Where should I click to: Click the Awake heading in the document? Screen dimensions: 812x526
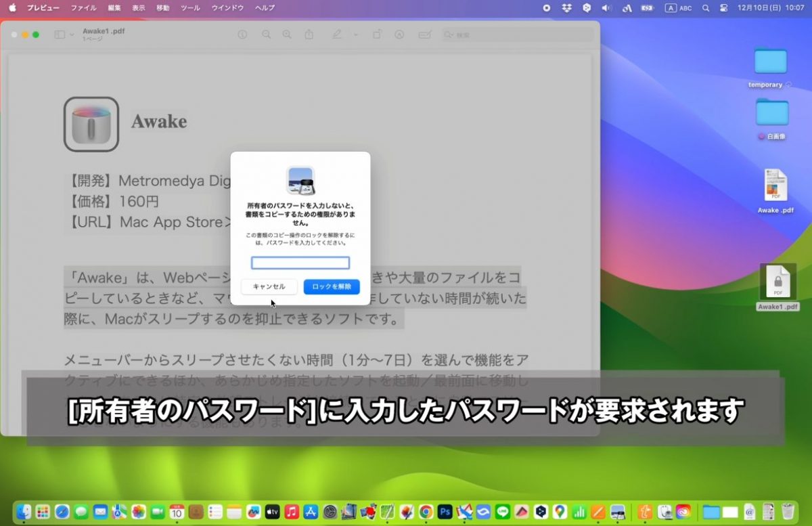click(159, 121)
